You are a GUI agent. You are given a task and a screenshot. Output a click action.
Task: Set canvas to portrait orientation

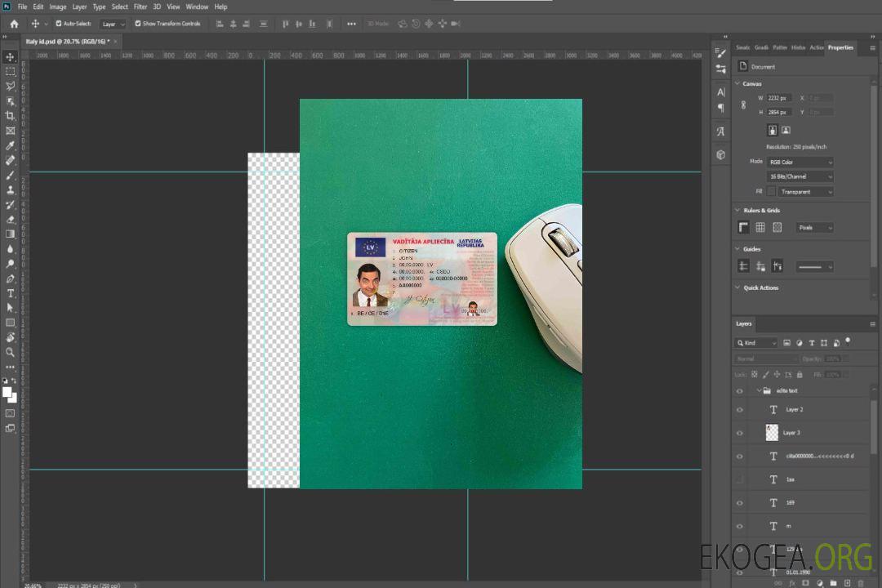click(773, 130)
